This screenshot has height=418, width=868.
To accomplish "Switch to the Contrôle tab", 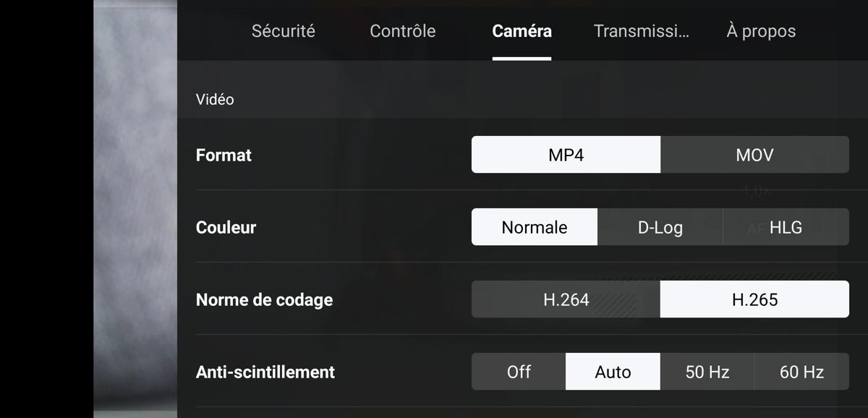I will pyautogui.click(x=402, y=31).
